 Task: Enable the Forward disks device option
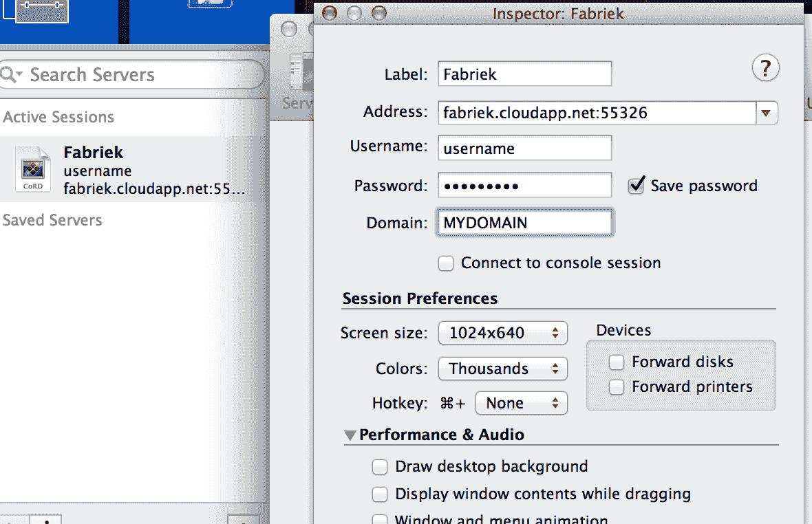617,362
